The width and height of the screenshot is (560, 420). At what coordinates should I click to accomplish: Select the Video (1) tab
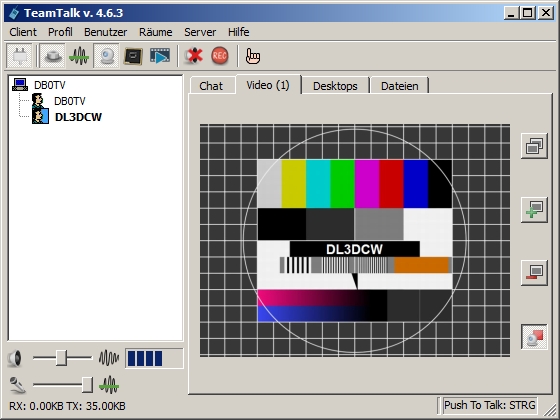click(x=268, y=85)
